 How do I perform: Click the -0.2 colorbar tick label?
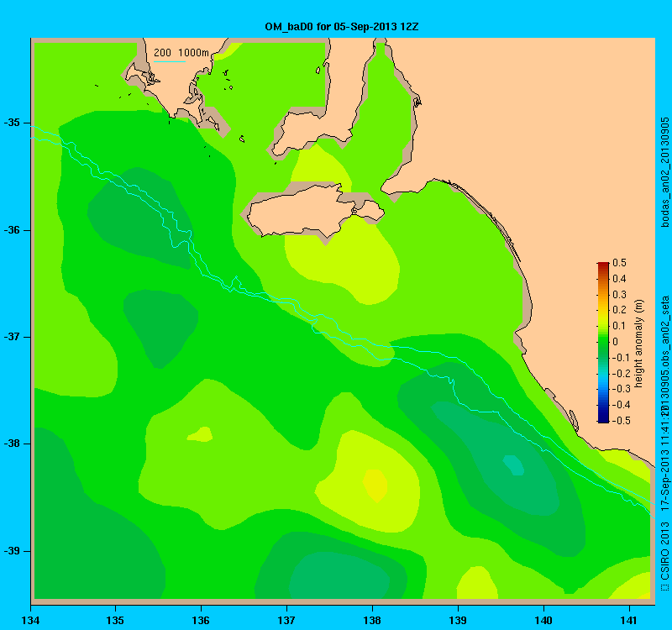(621, 373)
